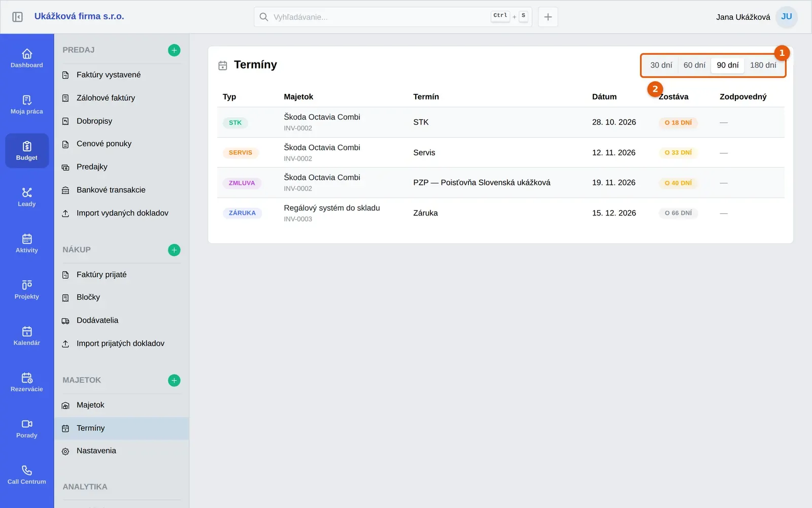Collapse the sidebar with the panel toggle icon

[x=17, y=17]
